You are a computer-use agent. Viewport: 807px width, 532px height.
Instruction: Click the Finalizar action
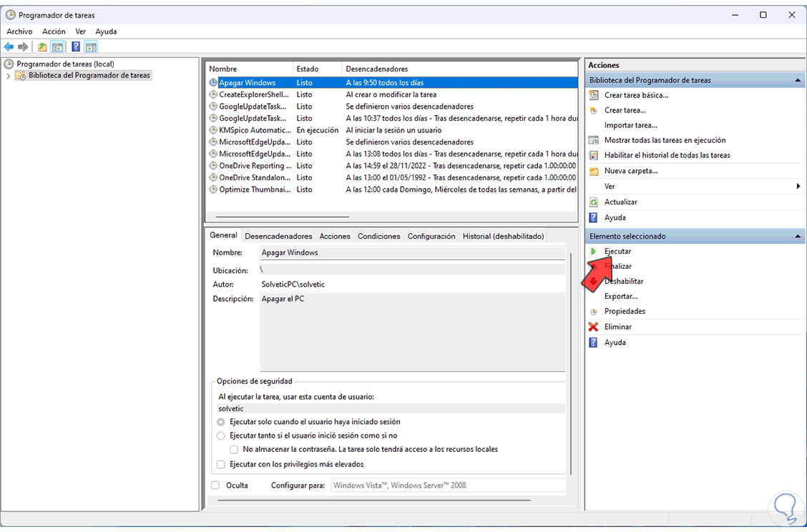[617, 266]
